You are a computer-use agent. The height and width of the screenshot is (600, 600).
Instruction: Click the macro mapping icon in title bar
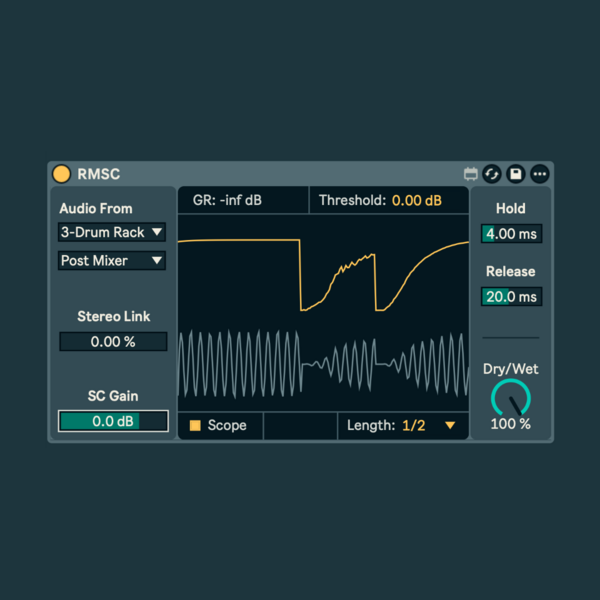pos(470,174)
